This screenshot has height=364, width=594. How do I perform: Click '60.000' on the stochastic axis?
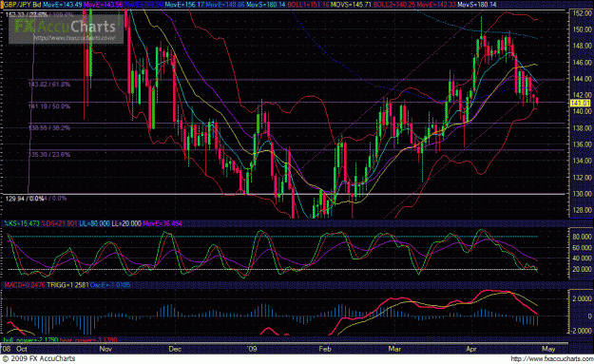click(x=582, y=248)
